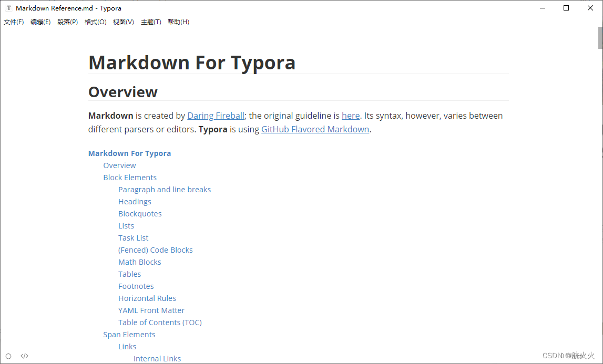This screenshot has width=603, height=364.
Task: Place cursor in Markdown For Typora heading
Action: [x=192, y=63]
